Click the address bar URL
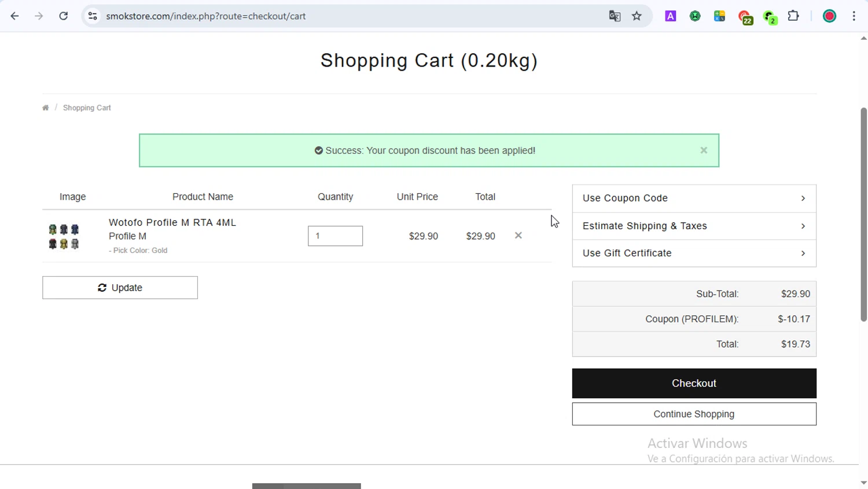 tap(206, 16)
